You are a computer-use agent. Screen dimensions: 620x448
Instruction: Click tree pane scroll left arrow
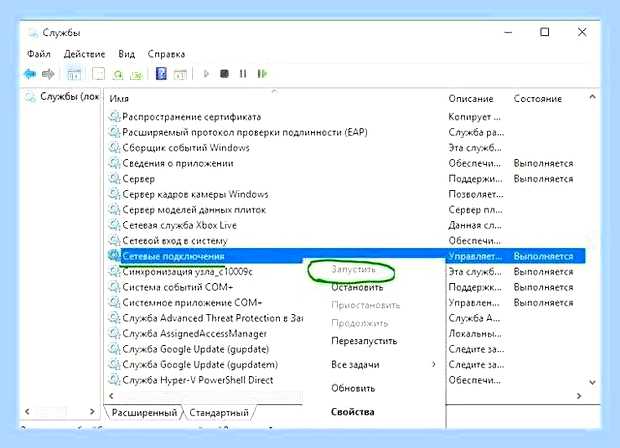27,412
